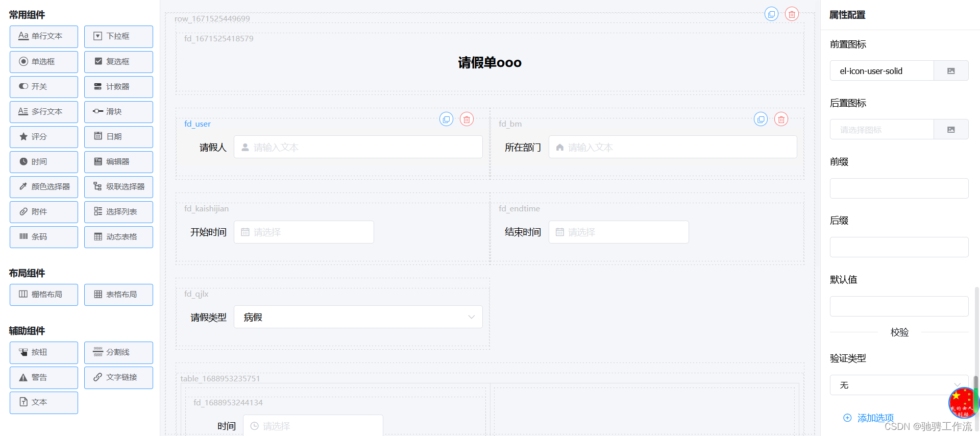980x436 pixels.
Task: Add the 动态表格 component
Action: [118, 237]
